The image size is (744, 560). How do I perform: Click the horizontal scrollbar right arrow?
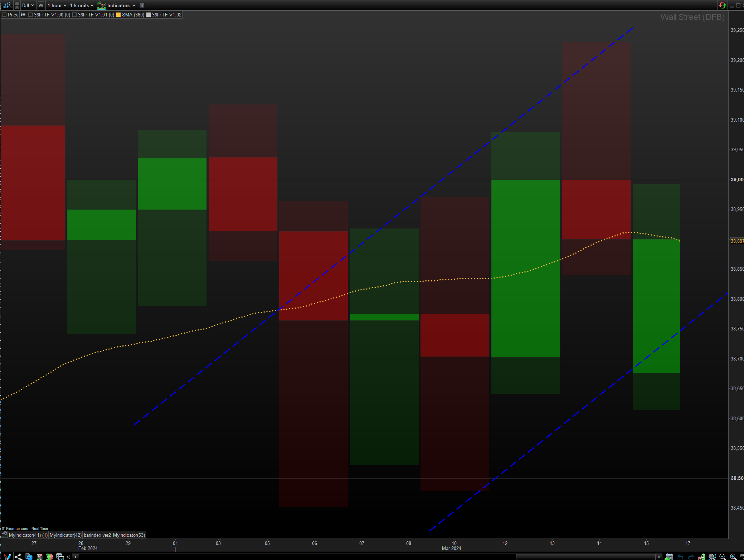coord(659,557)
